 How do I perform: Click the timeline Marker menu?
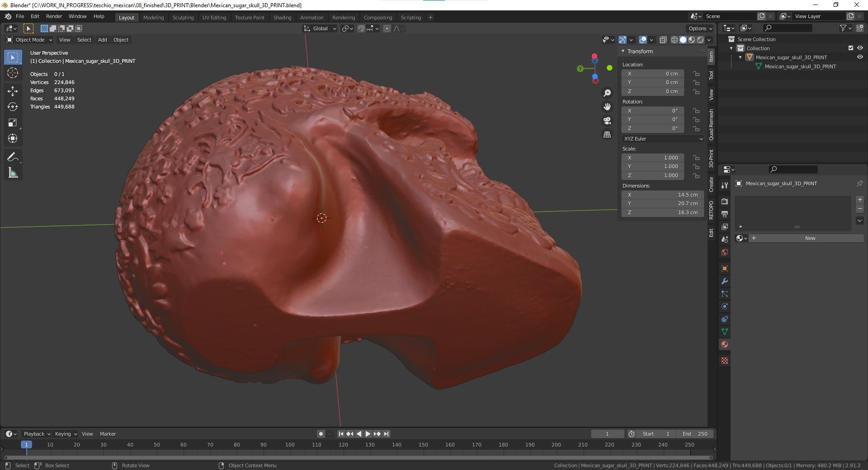click(x=108, y=434)
